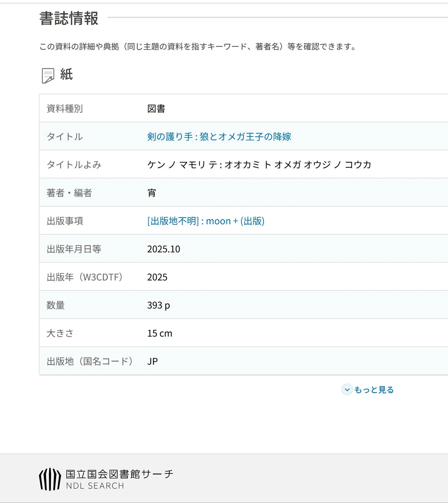Viewport: 448px width, 503px height.
Task: Click the タイトル row label
Action: pos(65,136)
